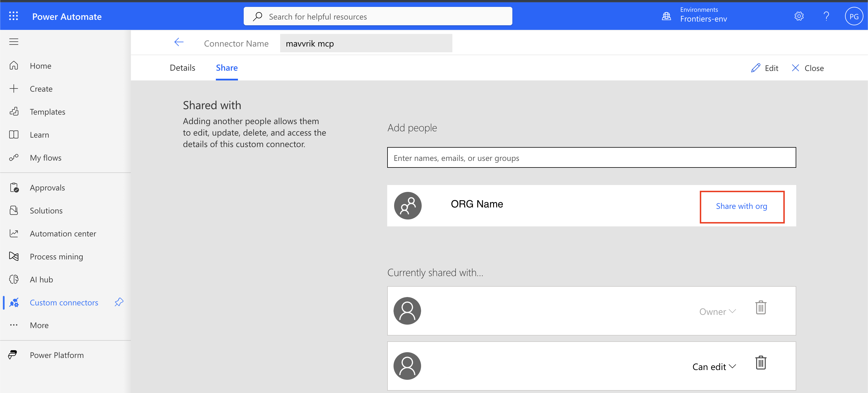
Task: Open Custom connectors page
Action: point(64,303)
